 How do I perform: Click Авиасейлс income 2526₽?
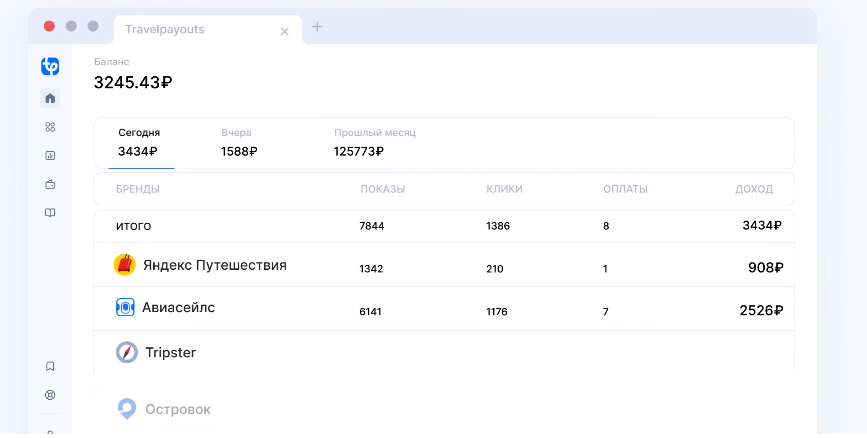tap(761, 310)
